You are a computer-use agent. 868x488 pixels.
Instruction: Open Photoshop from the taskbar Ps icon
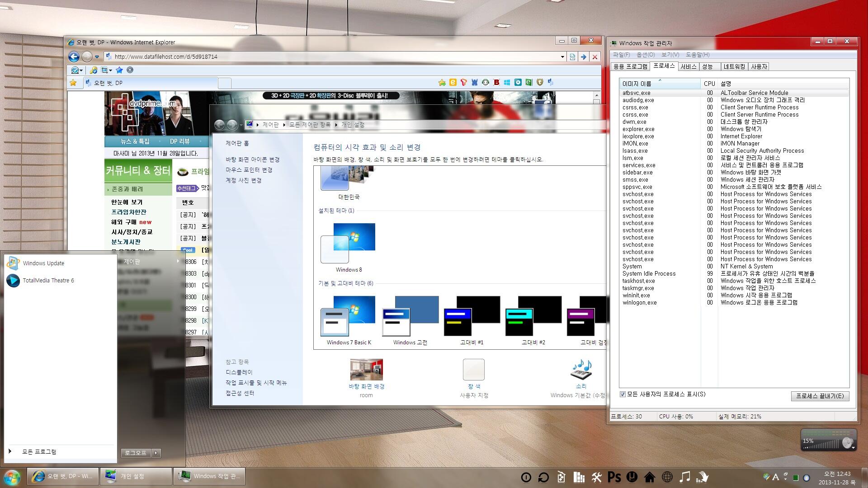(614, 477)
